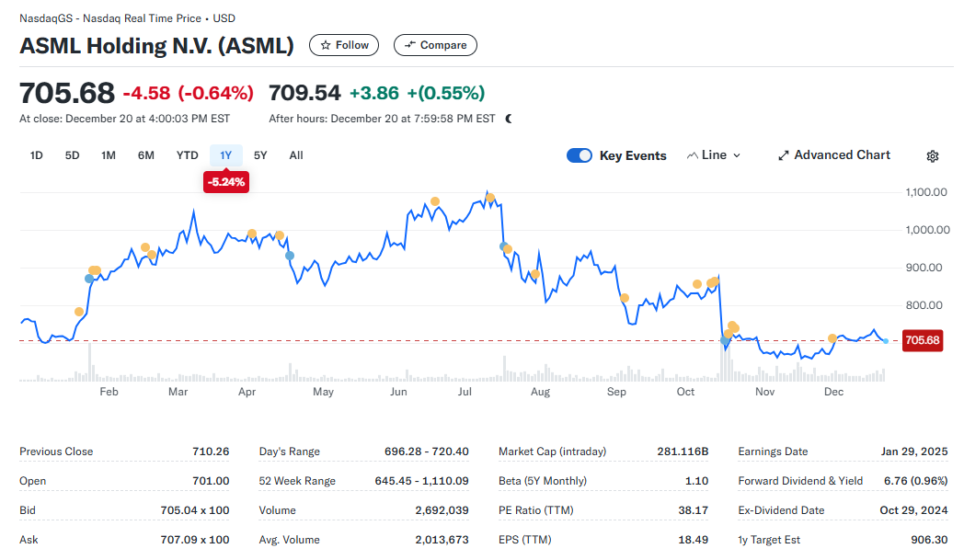Show the All time range
Viewport: 964px width, 560px height.
tap(295, 155)
